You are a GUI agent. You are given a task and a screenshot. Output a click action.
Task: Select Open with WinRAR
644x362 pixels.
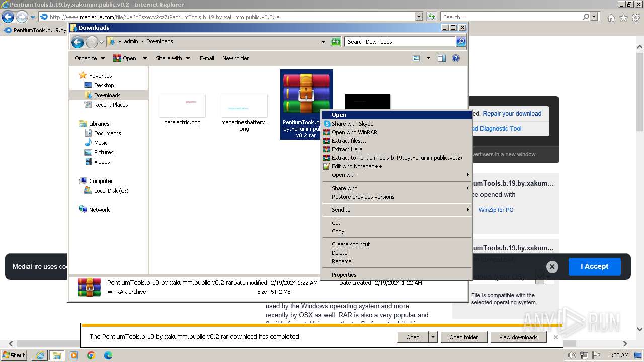397,132
